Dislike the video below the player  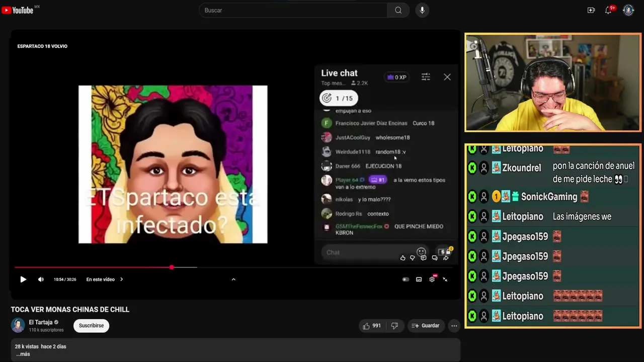point(395,326)
